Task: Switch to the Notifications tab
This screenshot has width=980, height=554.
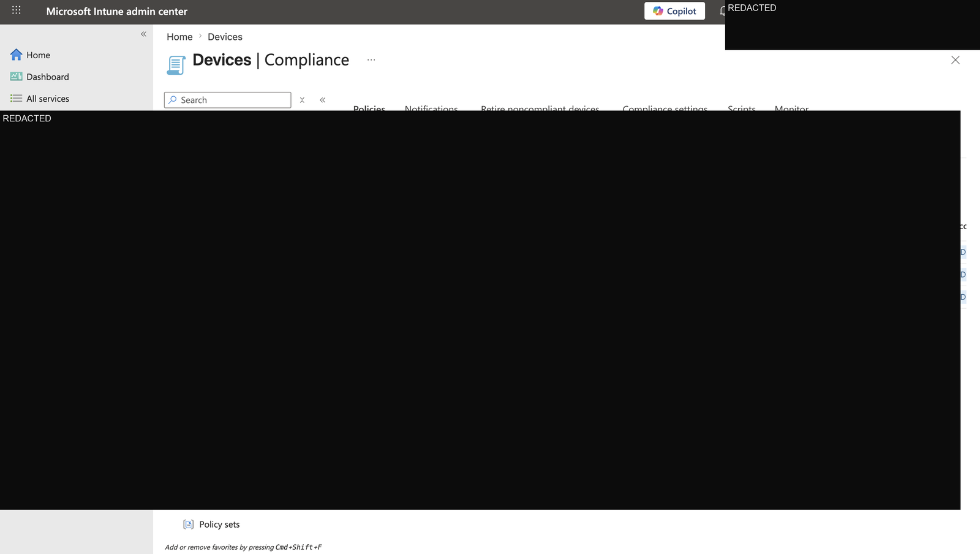Action: tap(431, 108)
